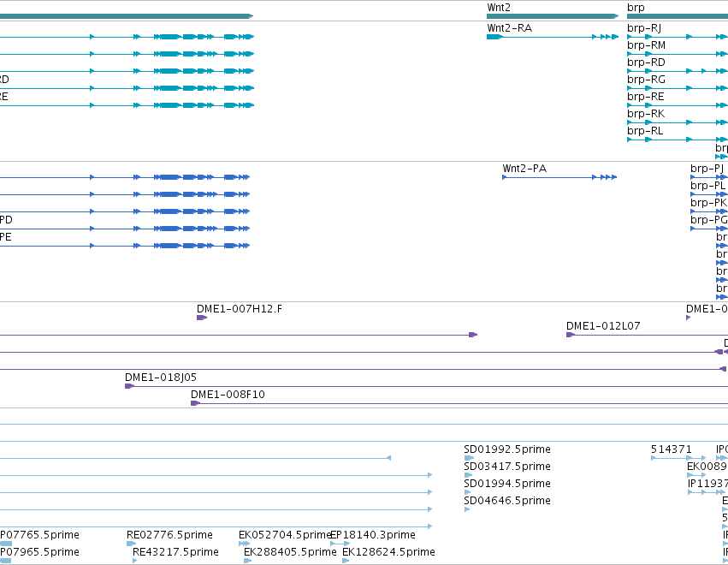Select the brp-PG CDS label

click(x=708, y=220)
